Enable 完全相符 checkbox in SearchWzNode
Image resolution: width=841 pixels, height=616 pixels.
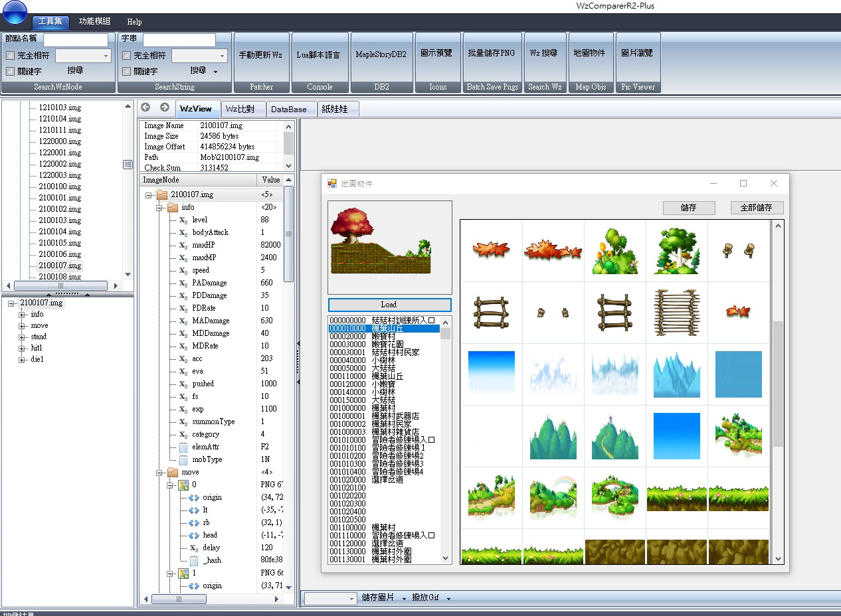[x=10, y=56]
